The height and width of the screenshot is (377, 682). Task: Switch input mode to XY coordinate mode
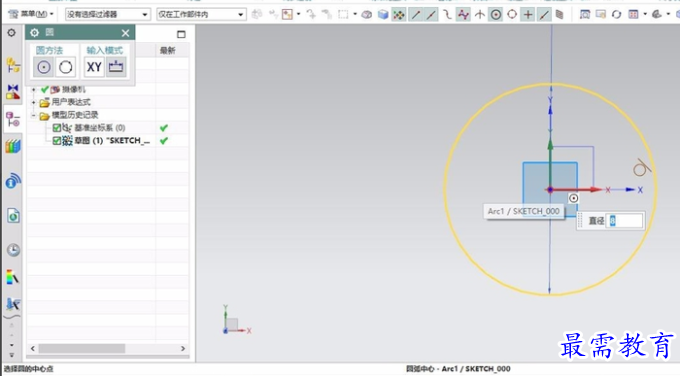coord(94,67)
